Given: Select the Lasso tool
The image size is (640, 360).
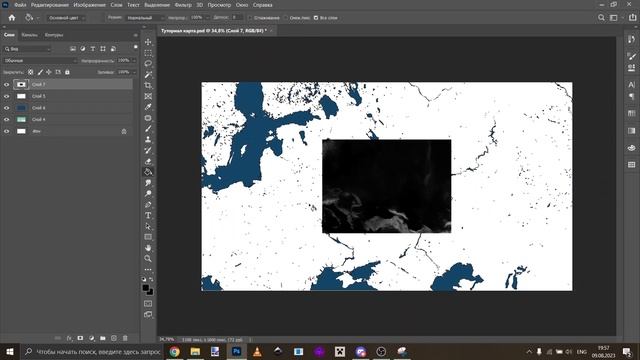Looking at the screenshot, I should pos(148,64).
